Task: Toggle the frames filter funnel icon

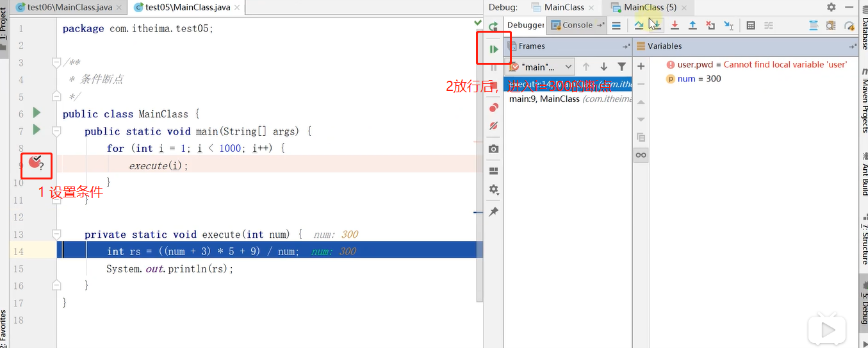Action: coord(621,67)
